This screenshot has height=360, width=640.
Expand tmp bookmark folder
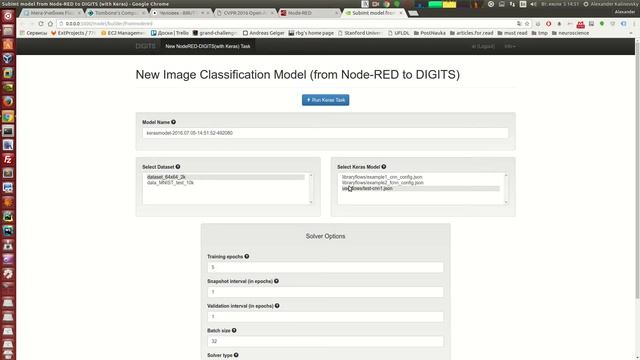pyautogui.click(x=540, y=33)
